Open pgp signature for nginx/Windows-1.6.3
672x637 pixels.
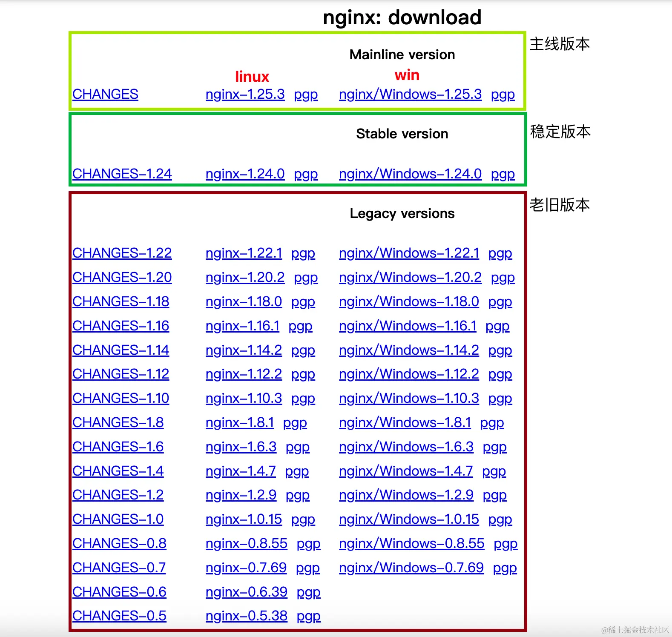coord(495,448)
